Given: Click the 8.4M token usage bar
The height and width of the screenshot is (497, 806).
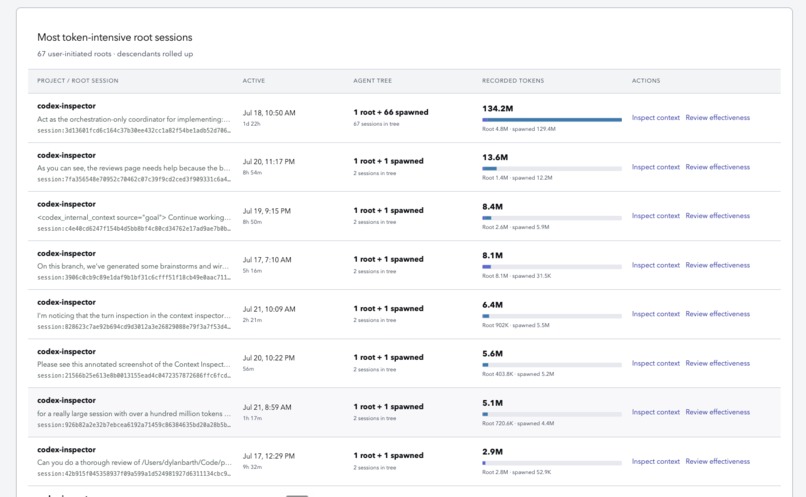Looking at the screenshot, I should click(x=552, y=218).
